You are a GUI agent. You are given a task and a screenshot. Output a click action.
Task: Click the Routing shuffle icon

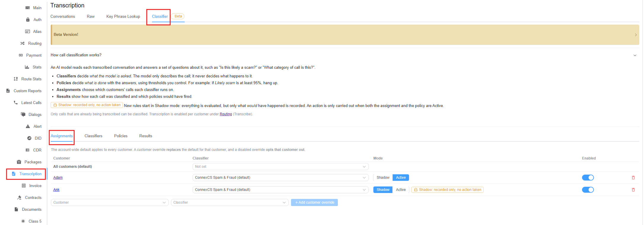(x=23, y=43)
